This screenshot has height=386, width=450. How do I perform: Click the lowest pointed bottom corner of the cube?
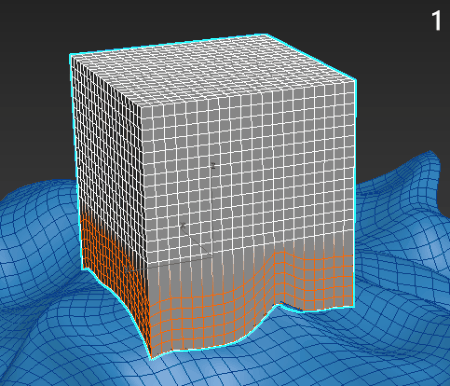point(151,358)
